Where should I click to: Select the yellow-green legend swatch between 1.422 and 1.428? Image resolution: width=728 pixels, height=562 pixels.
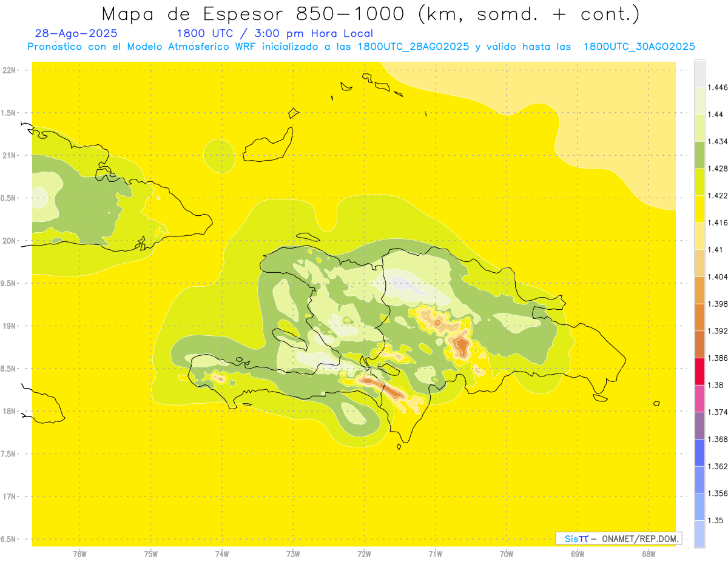click(x=699, y=182)
